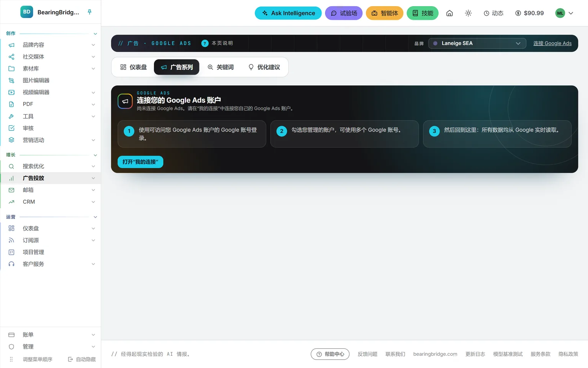The height and width of the screenshot is (368, 588).
Task: Select the 广告系列 tab
Action: pos(176,67)
